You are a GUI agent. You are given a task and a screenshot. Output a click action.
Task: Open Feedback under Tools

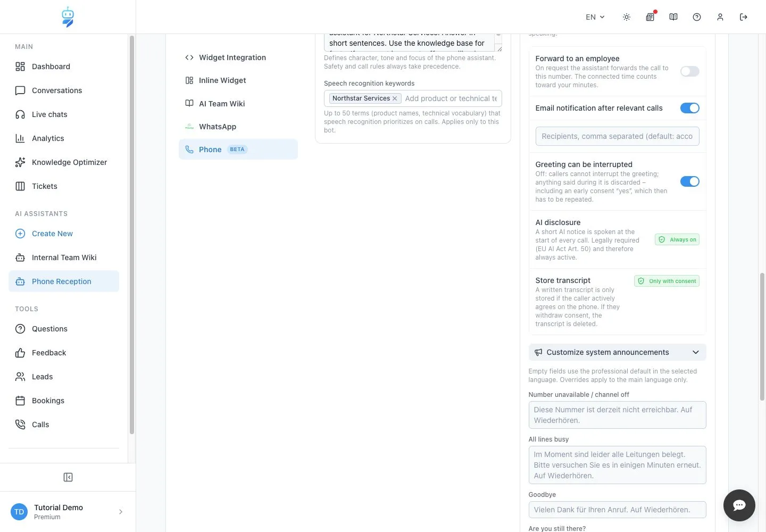64,353
